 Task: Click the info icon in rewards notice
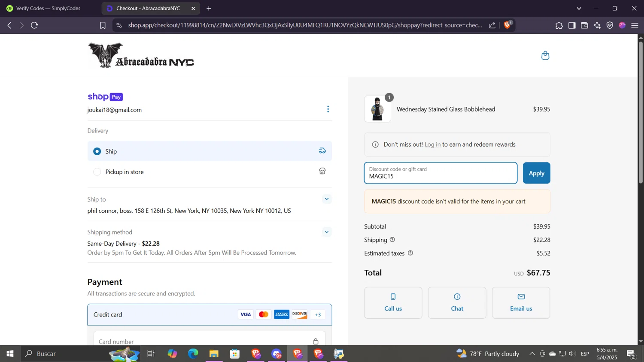375,145
